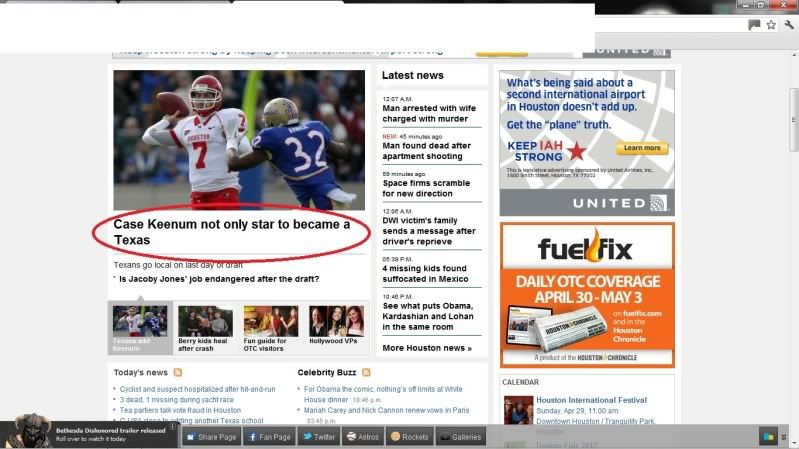Image resolution: width=799 pixels, height=449 pixels.
Task: Click the Celebrity Buzz RSS feed icon
Action: [366, 373]
